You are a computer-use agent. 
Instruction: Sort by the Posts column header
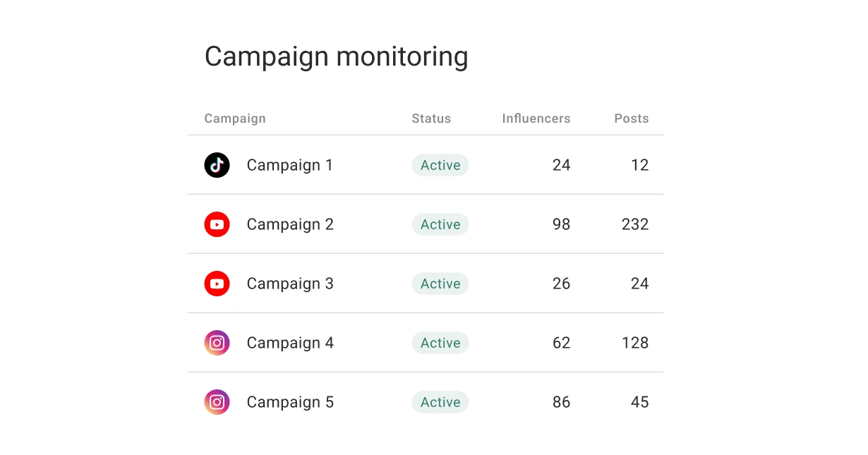pos(631,119)
